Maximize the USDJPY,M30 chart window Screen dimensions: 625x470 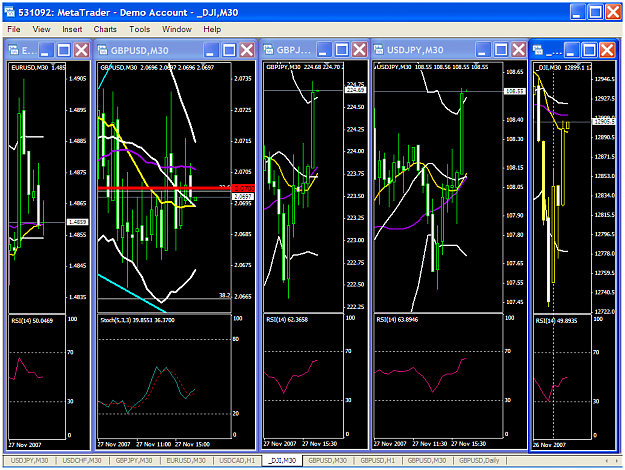501,50
